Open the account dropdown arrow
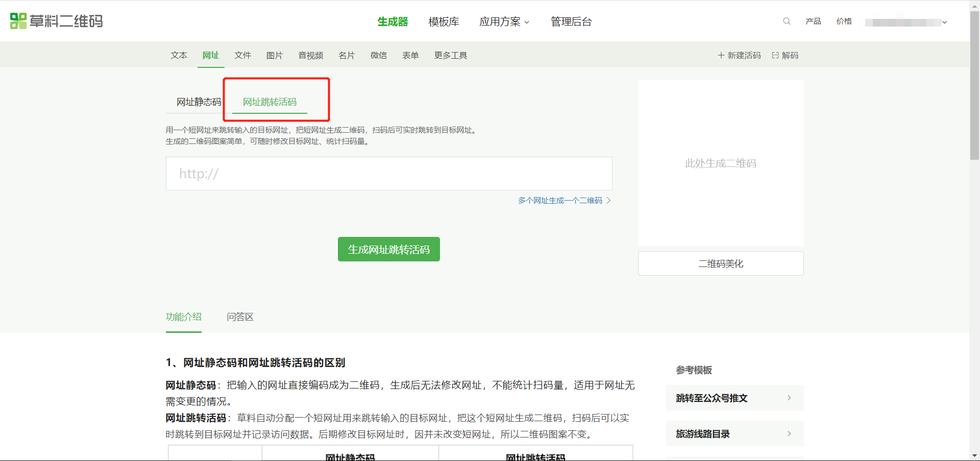This screenshot has height=461, width=980. (944, 22)
